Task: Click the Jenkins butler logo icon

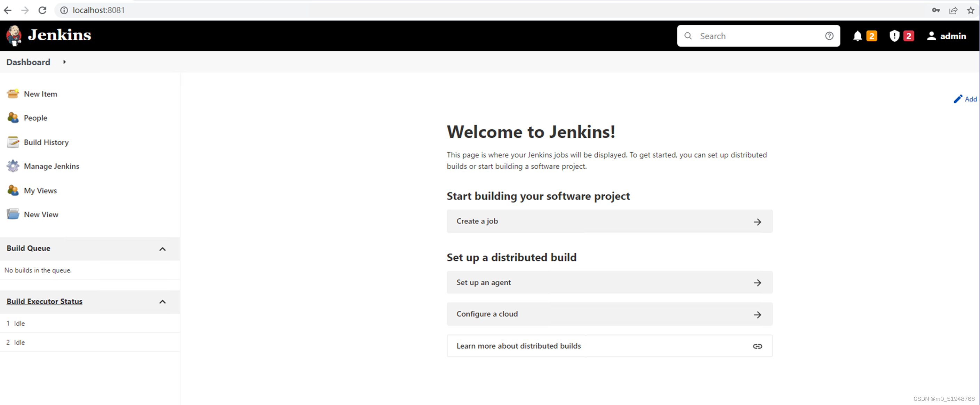Action: pos(14,36)
